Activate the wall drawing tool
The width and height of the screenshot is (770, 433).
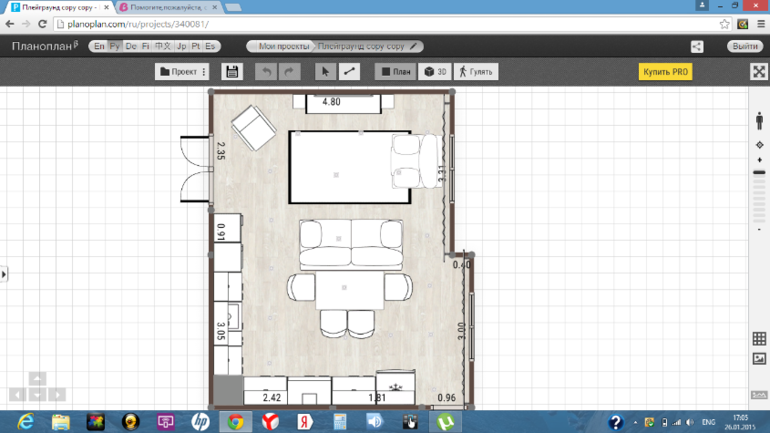point(349,72)
